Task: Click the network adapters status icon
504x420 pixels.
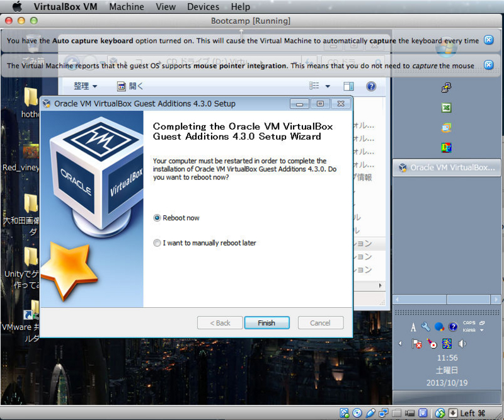Action: tap(383, 413)
